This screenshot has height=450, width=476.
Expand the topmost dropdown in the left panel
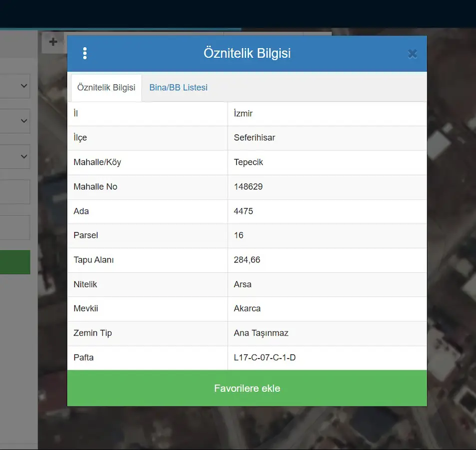(x=14, y=85)
